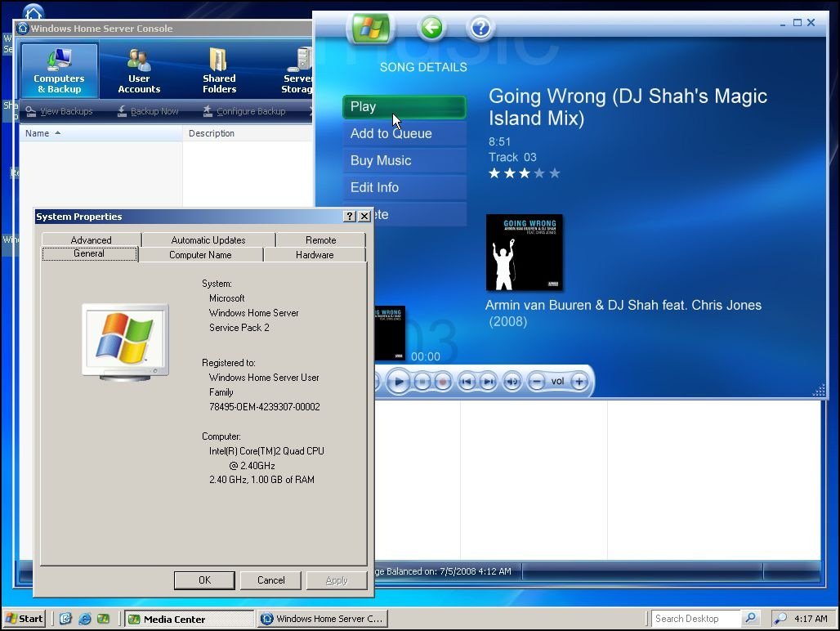Switch to the Advanced tab
The height and width of the screenshot is (631, 840).
(x=91, y=240)
